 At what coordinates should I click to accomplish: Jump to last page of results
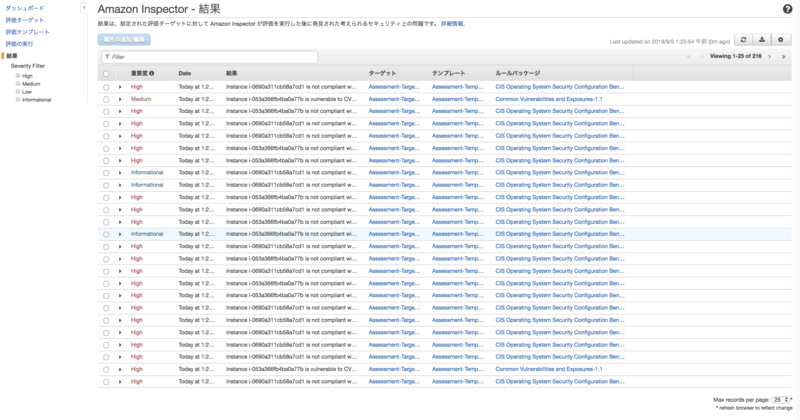coord(783,57)
